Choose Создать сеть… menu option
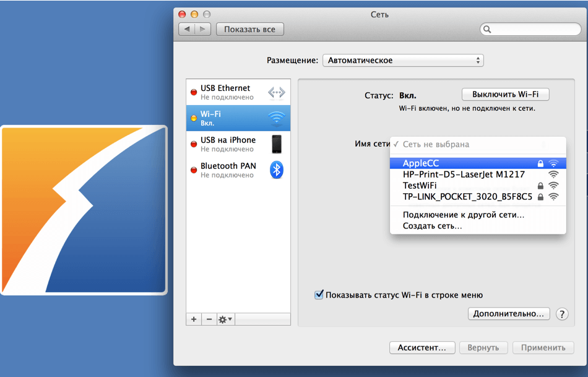This screenshot has height=377, width=588. click(432, 226)
